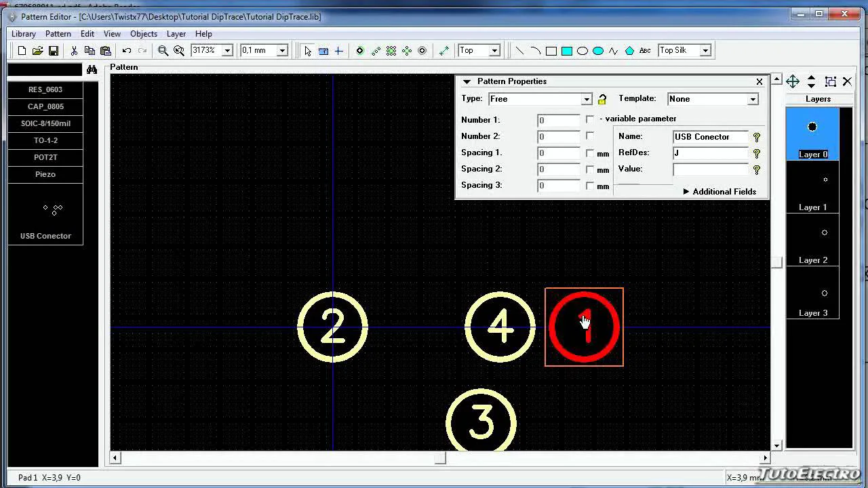This screenshot has height=488, width=868.
Task: Click the Layer 2 thumbnail
Action: click(x=812, y=240)
